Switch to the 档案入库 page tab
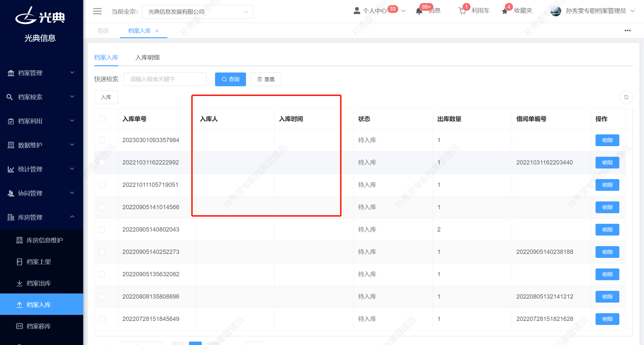The width and height of the screenshot is (644, 345). pos(140,31)
